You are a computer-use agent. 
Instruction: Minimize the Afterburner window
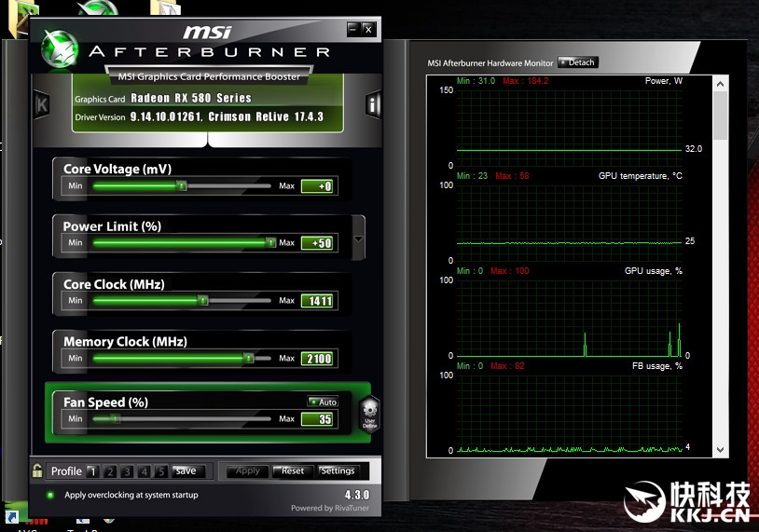tap(352, 29)
